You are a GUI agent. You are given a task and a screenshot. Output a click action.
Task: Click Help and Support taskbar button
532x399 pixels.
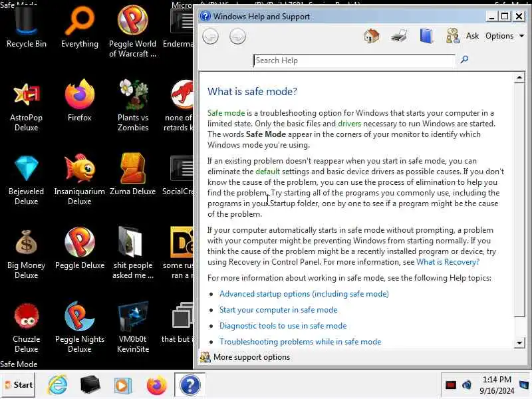click(x=190, y=385)
